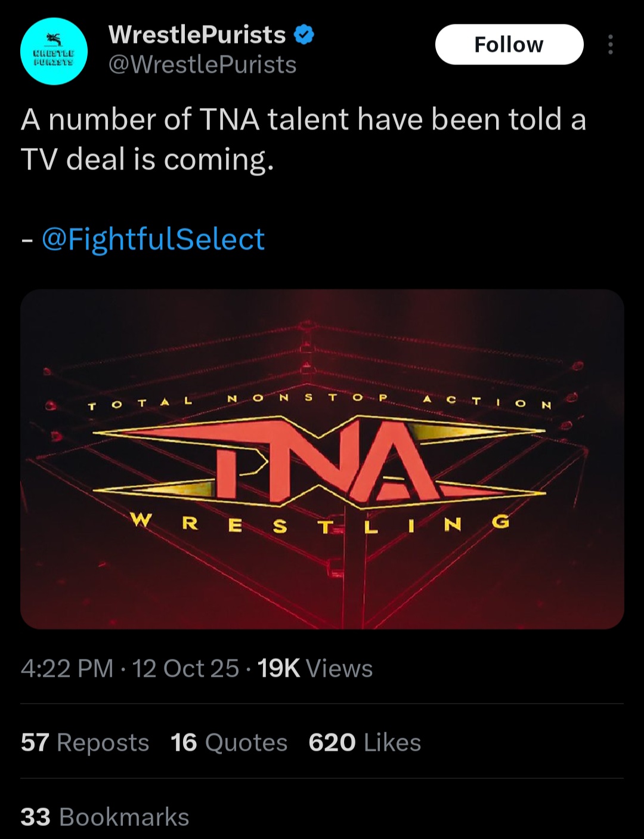Screen dimensions: 644x839
Task: Click the blue verified badge
Action: click(304, 35)
